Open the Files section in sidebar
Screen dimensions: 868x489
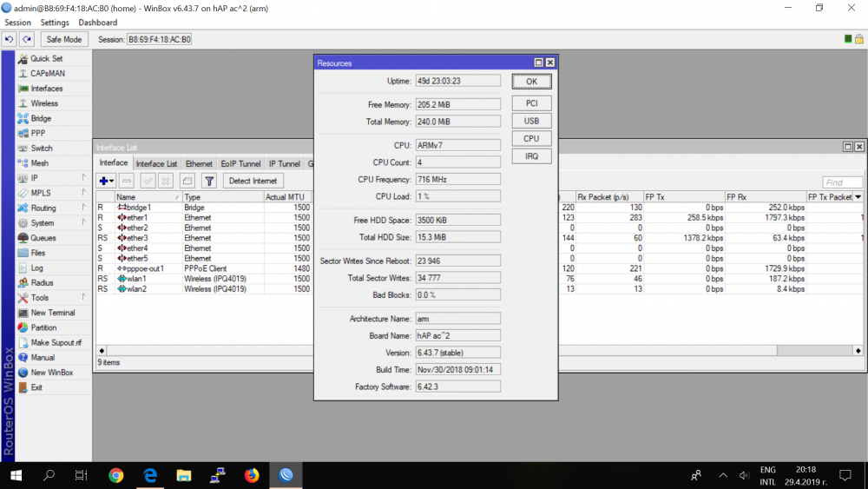click(x=39, y=253)
